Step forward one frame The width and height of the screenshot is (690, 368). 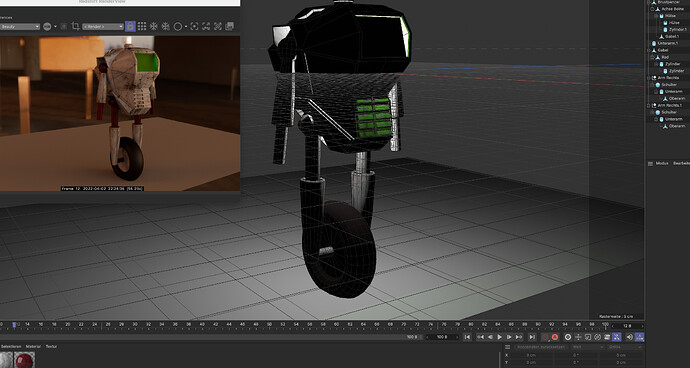[509, 337]
